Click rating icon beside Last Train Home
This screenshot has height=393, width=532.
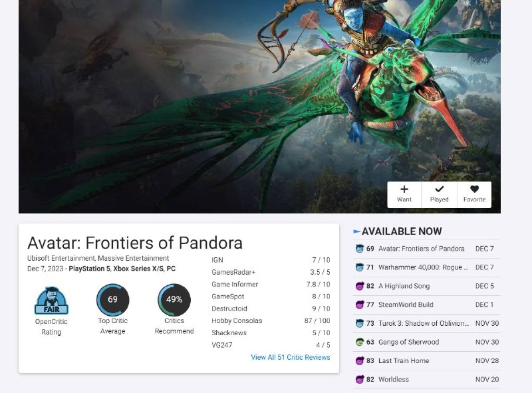tap(359, 361)
